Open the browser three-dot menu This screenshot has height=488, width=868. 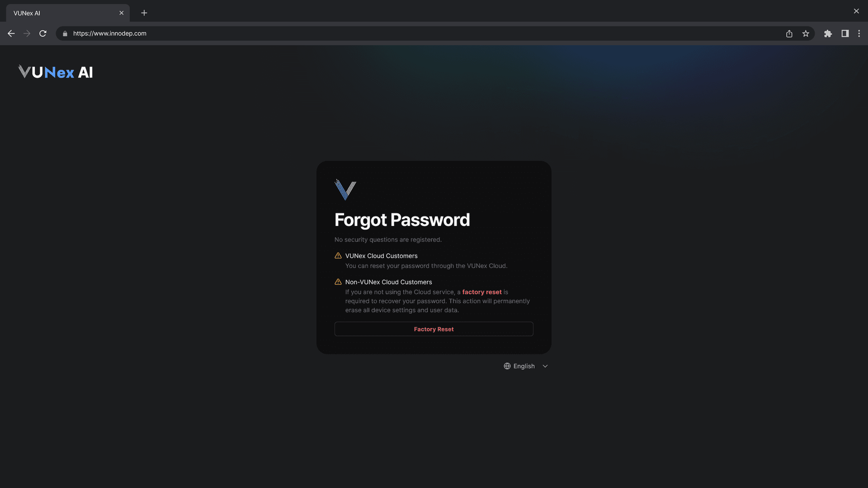coord(859,33)
